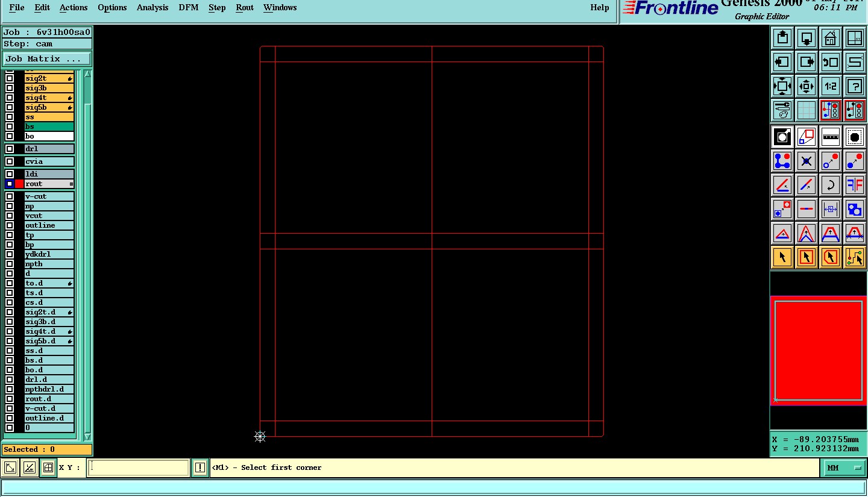
Task: Open the Rout menu
Action: 245,7
